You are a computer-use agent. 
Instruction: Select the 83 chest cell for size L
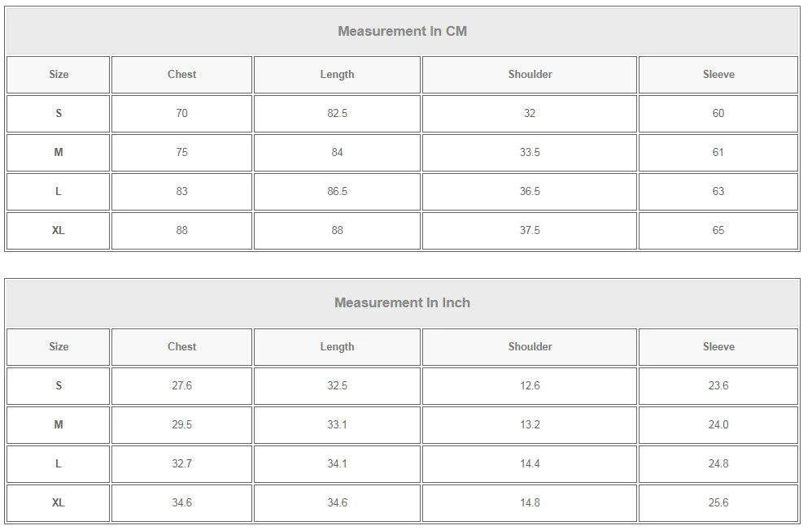click(x=181, y=192)
